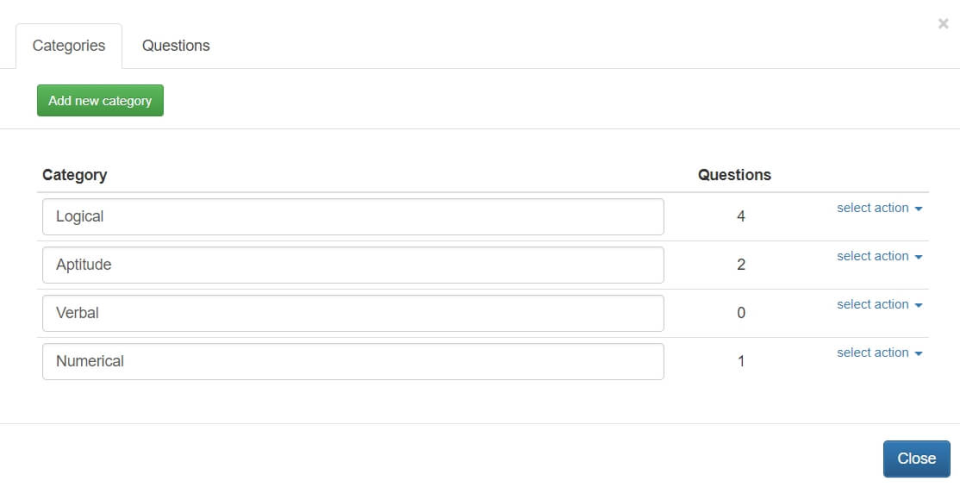Click into the Aptitude name field
960x487 pixels.
353,265
